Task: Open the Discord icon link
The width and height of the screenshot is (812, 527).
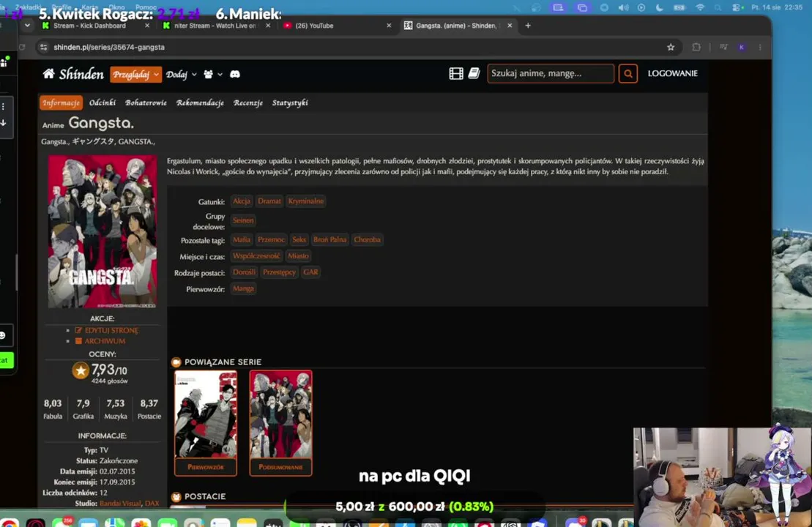Action: coord(234,75)
